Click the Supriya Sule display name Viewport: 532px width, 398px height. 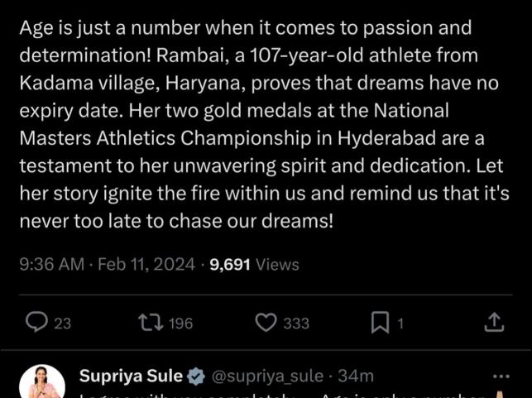(131, 376)
